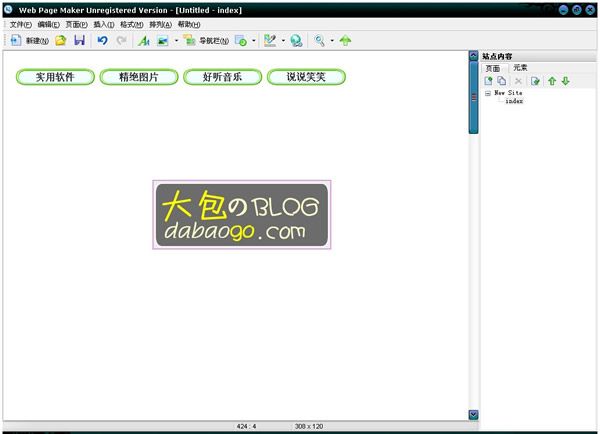Select the 好听音乐 navigation button on the canvas

(x=223, y=77)
